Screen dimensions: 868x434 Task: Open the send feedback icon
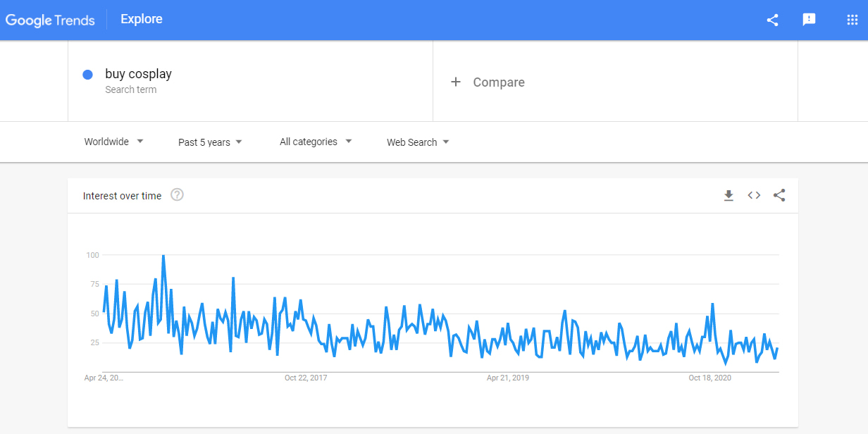(809, 20)
